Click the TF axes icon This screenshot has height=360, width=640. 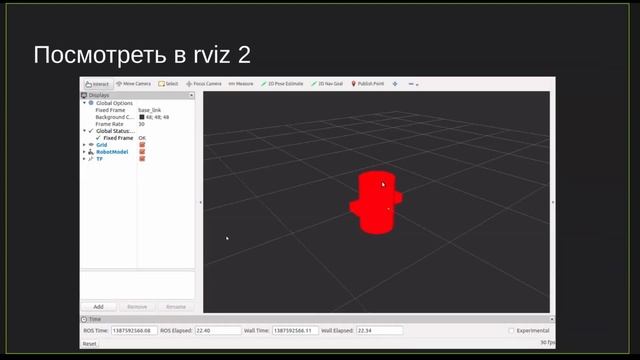pos(91,159)
